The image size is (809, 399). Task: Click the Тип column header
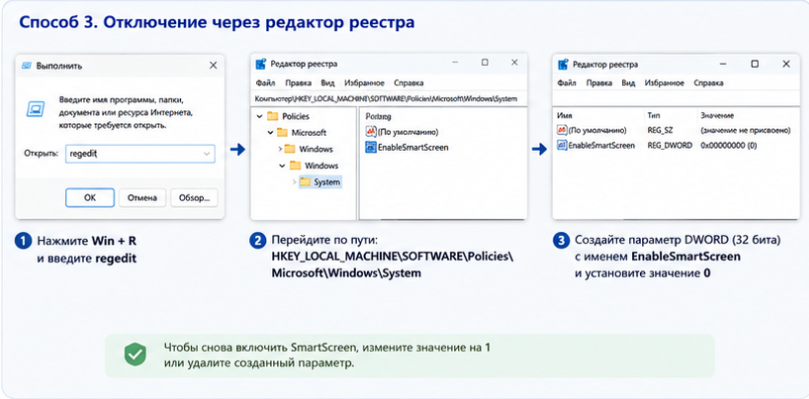pyautogui.click(x=653, y=115)
